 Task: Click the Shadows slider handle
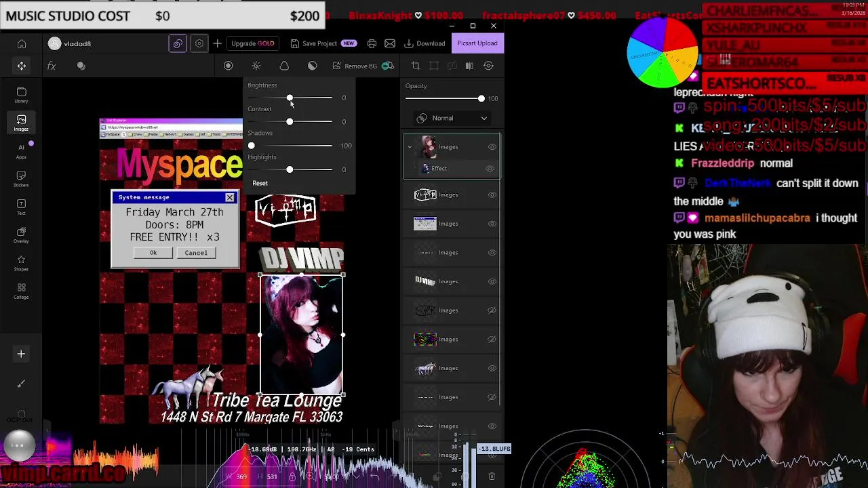click(x=252, y=145)
